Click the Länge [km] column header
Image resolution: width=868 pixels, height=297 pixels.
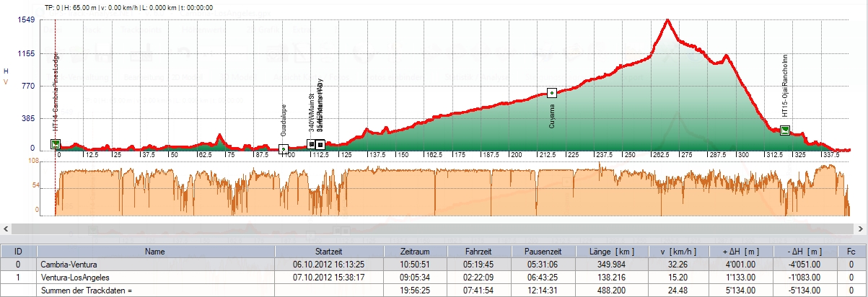(x=606, y=252)
